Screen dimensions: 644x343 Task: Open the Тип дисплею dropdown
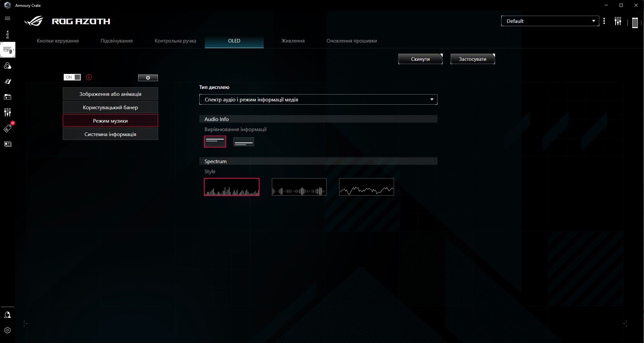click(318, 99)
